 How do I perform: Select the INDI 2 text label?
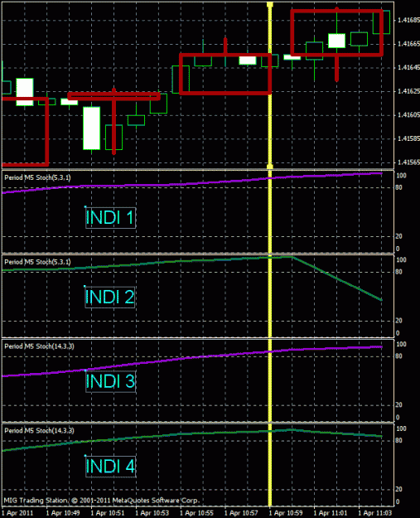[110, 297]
